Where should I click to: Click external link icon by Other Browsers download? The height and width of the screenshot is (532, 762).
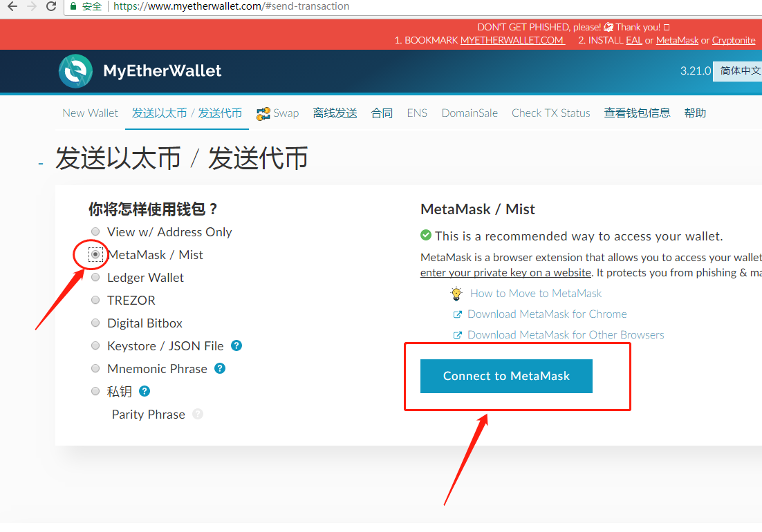457,335
